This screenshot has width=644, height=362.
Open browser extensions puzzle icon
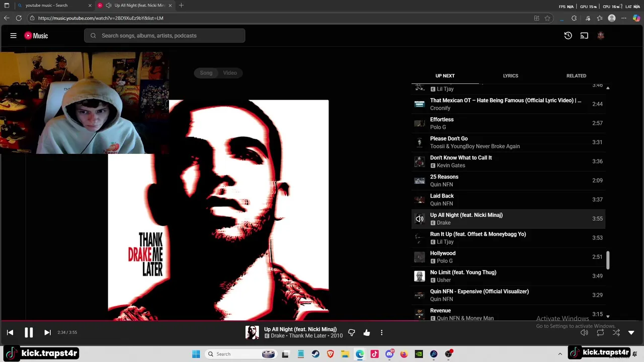574,18
